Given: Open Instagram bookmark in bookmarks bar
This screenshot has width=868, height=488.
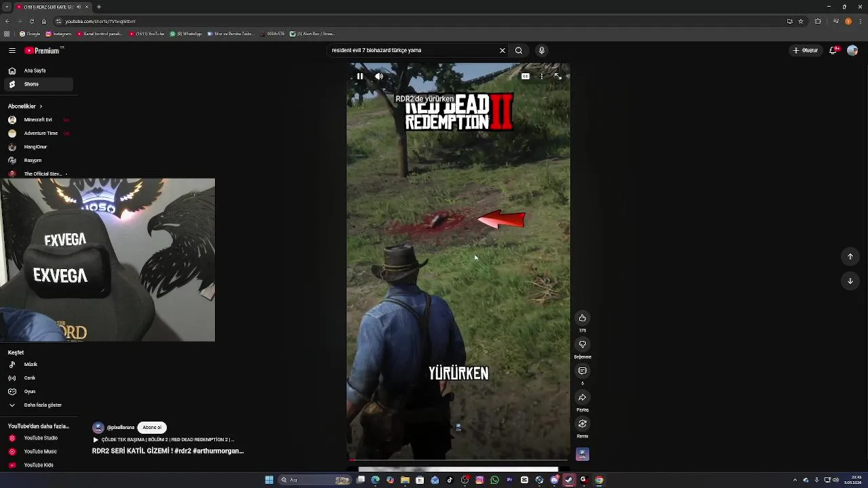Looking at the screenshot, I should (x=58, y=34).
